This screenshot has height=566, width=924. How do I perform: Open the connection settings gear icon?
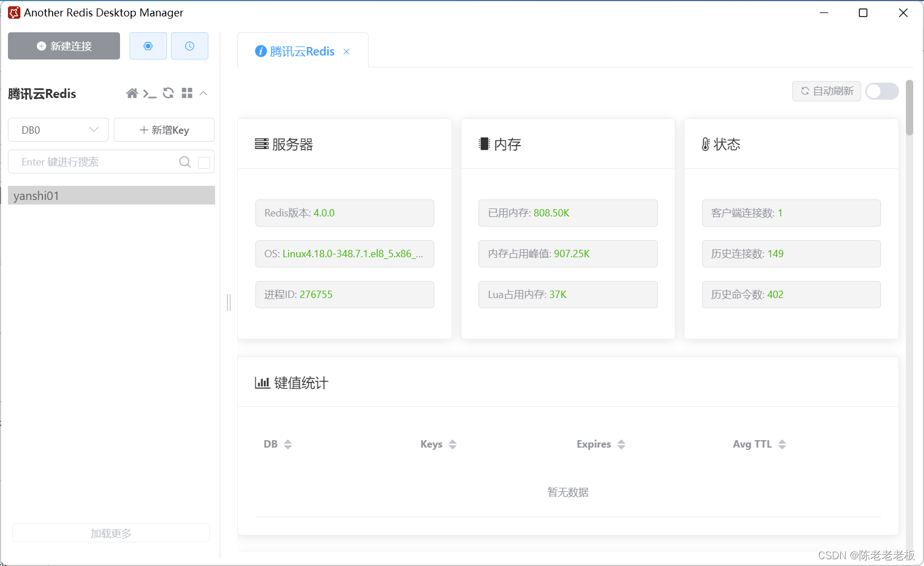coord(148,46)
